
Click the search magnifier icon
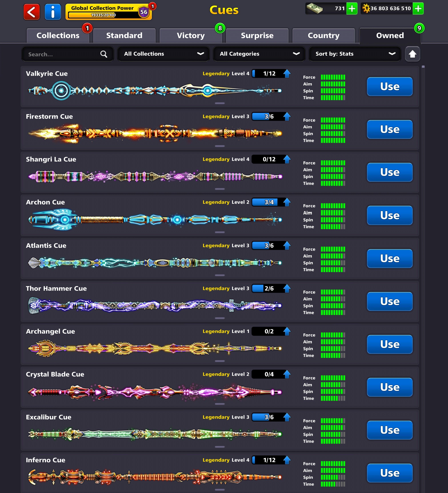pos(104,54)
